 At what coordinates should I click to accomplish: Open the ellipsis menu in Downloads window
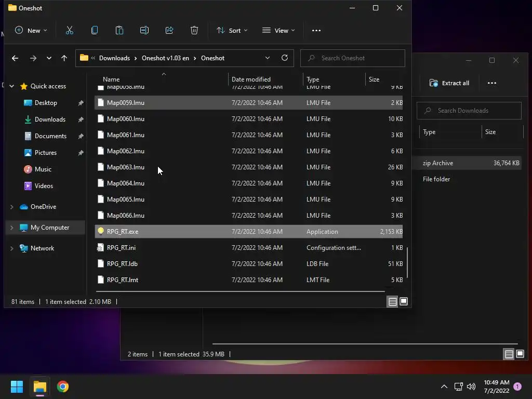[491, 83]
